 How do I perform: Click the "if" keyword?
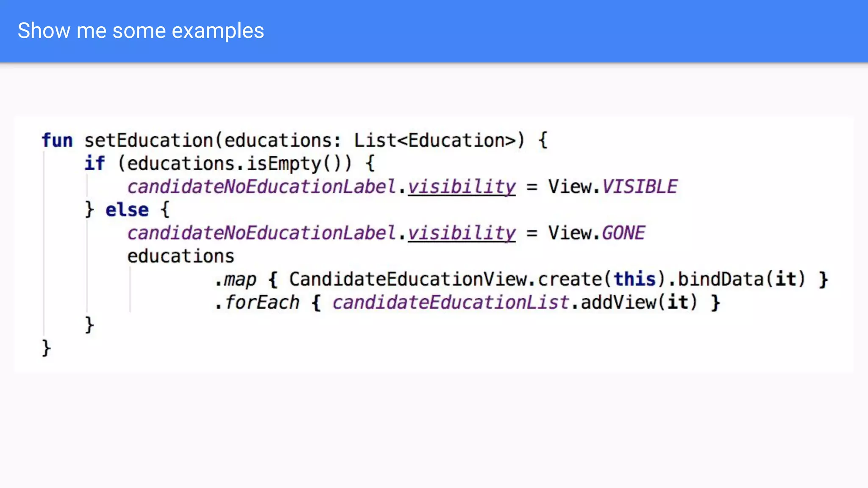pyautogui.click(x=94, y=164)
